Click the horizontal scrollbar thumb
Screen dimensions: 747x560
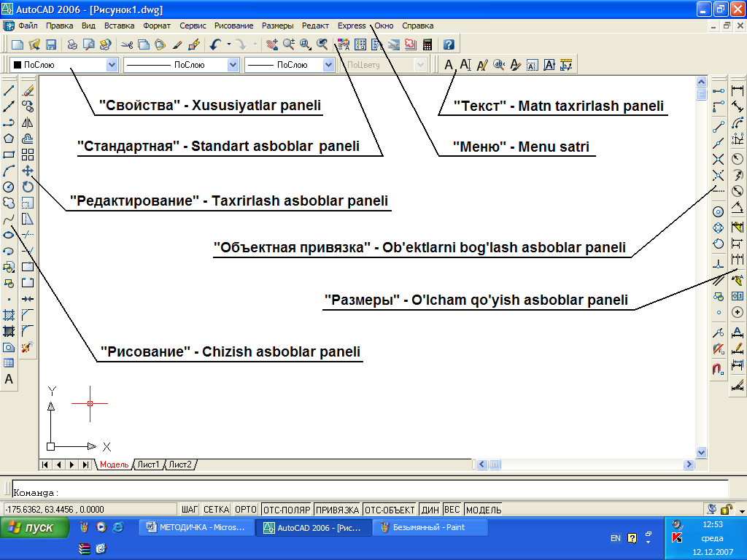pyautogui.click(x=495, y=464)
